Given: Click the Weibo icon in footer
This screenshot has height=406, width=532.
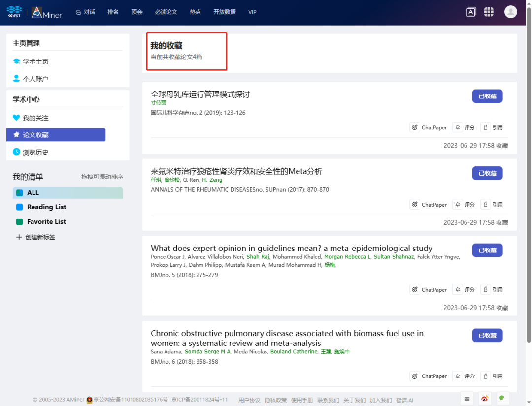Looking at the screenshot, I should (485, 399).
